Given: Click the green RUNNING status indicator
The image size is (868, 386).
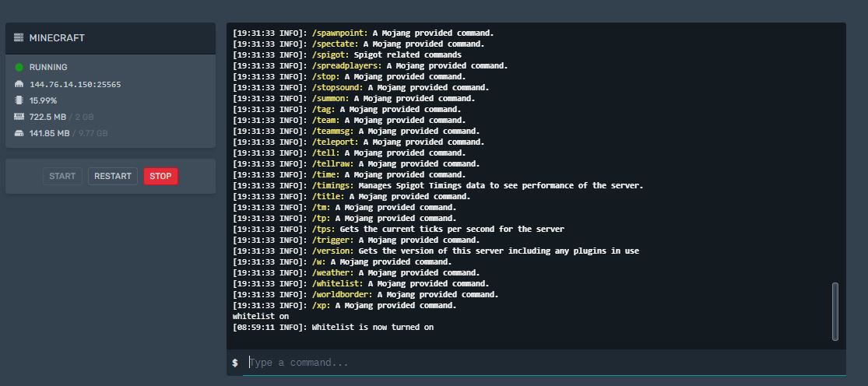Looking at the screenshot, I should (x=19, y=68).
